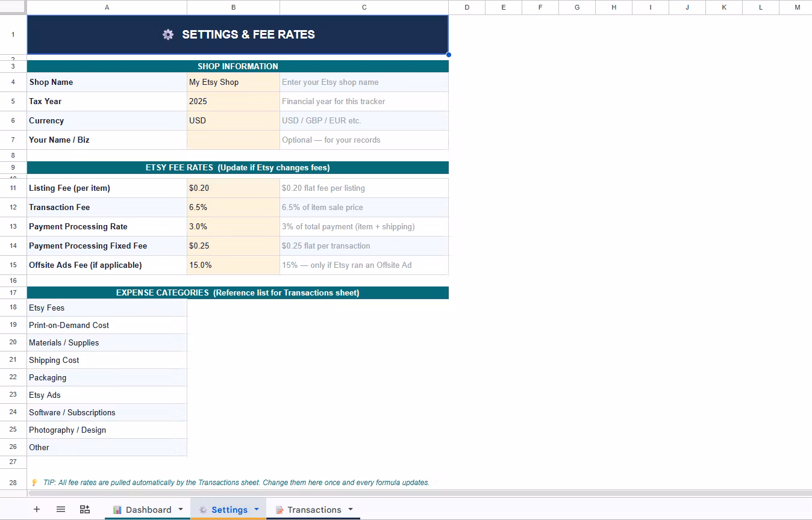
Task: Click the 'Tax Year' label cell
Action: click(107, 101)
